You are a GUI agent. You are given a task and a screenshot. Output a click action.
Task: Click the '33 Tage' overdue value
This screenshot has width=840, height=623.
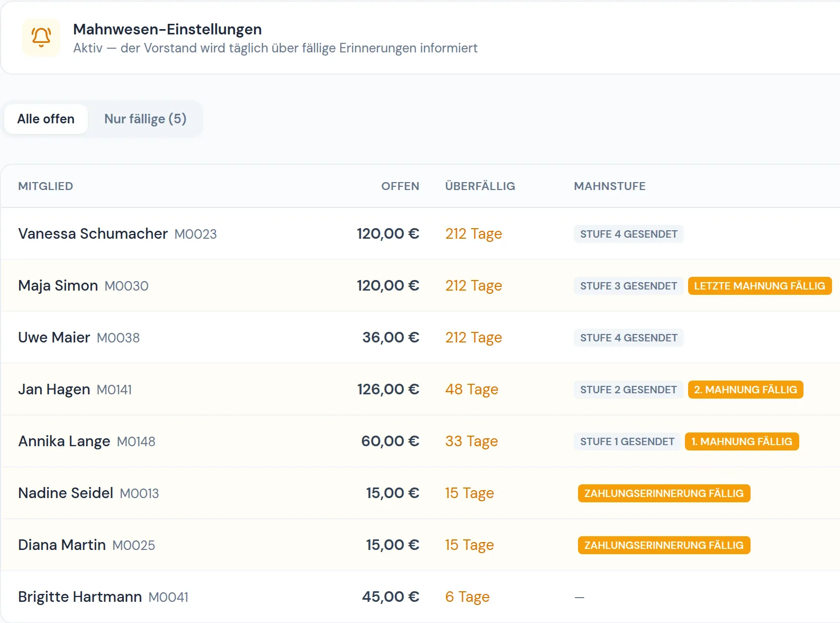pyautogui.click(x=472, y=441)
